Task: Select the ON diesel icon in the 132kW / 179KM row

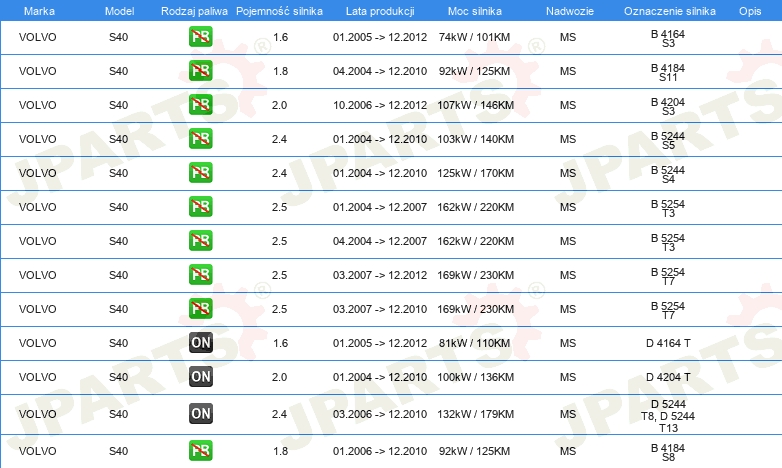Action: [200, 414]
